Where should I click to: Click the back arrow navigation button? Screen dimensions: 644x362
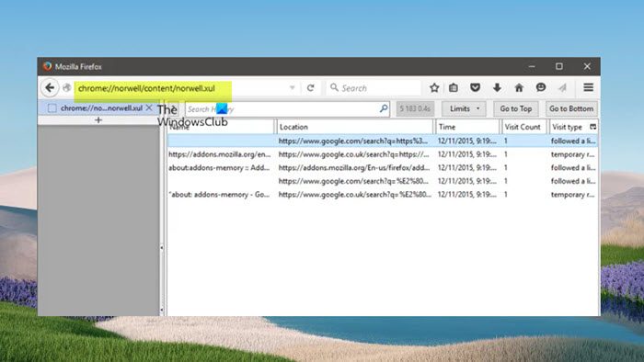point(50,87)
